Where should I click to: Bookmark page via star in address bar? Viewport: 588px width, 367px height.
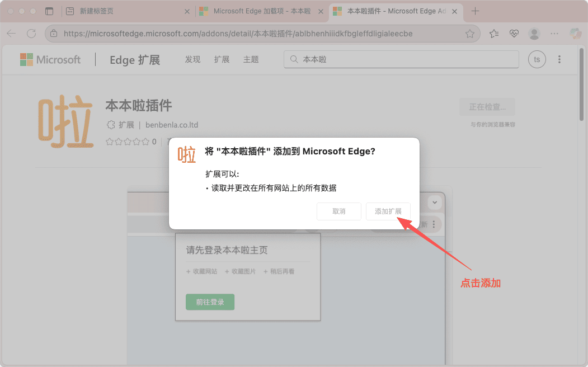470,34
